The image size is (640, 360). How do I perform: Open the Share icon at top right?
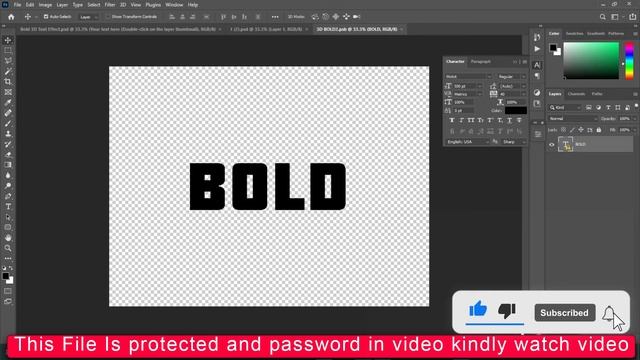[632, 17]
